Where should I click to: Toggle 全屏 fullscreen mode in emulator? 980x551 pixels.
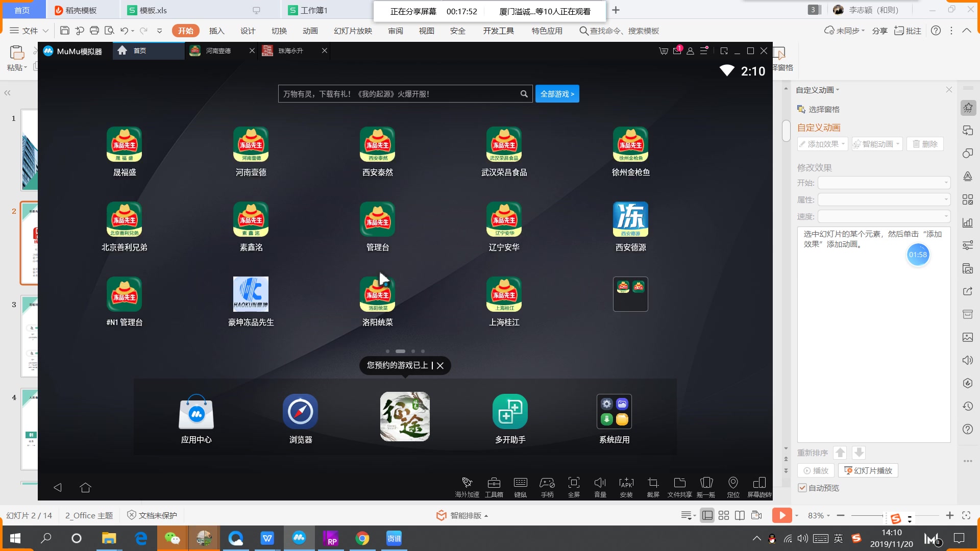[x=574, y=487]
